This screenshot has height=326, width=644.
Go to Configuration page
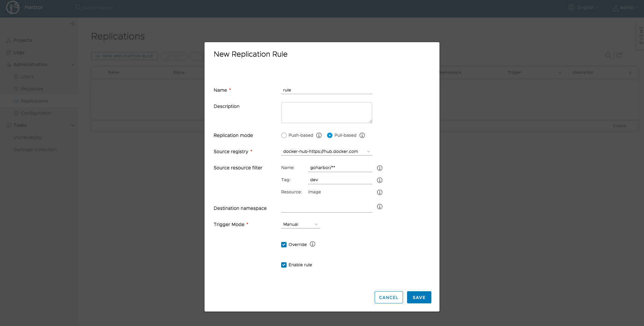[36, 113]
